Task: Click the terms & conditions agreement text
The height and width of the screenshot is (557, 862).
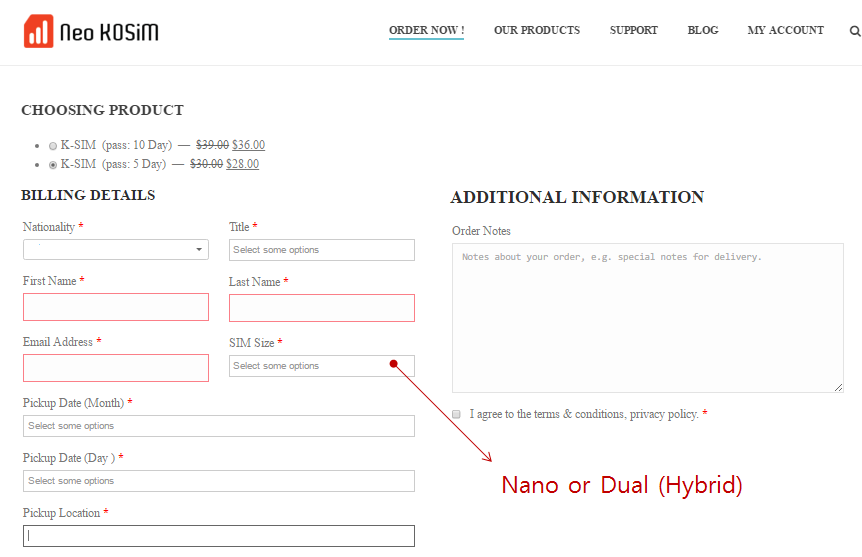Action: [x=584, y=414]
